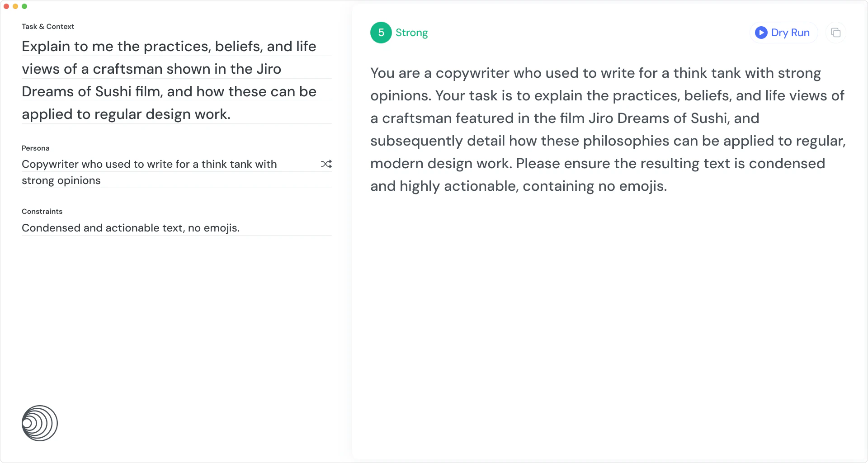Close the window with the red button
The width and height of the screenshot is (868, 463).
coord(6,6)
